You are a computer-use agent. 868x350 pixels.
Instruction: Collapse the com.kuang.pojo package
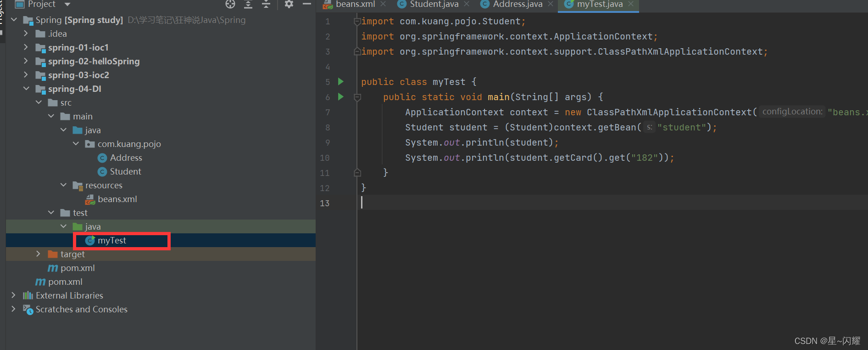coord(76,144)
